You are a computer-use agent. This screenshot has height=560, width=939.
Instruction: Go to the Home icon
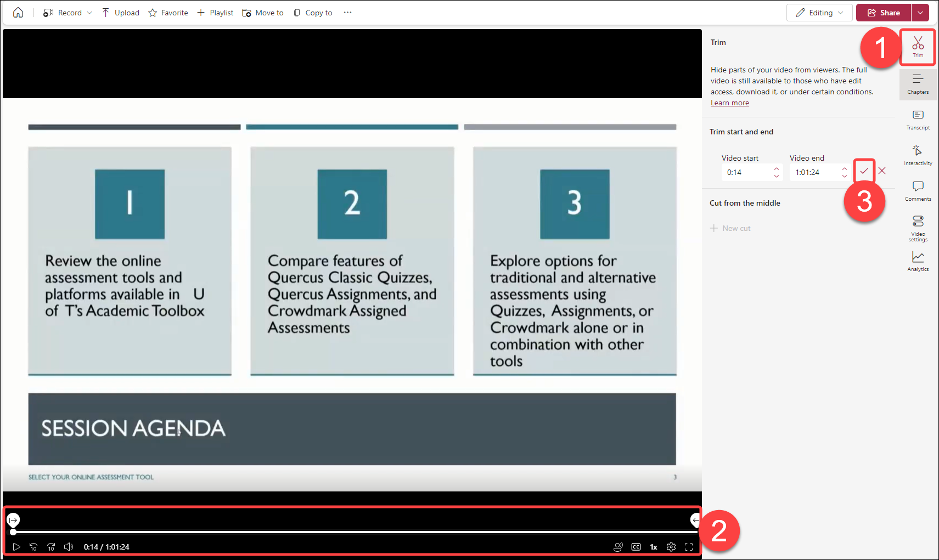click(18, 13)
